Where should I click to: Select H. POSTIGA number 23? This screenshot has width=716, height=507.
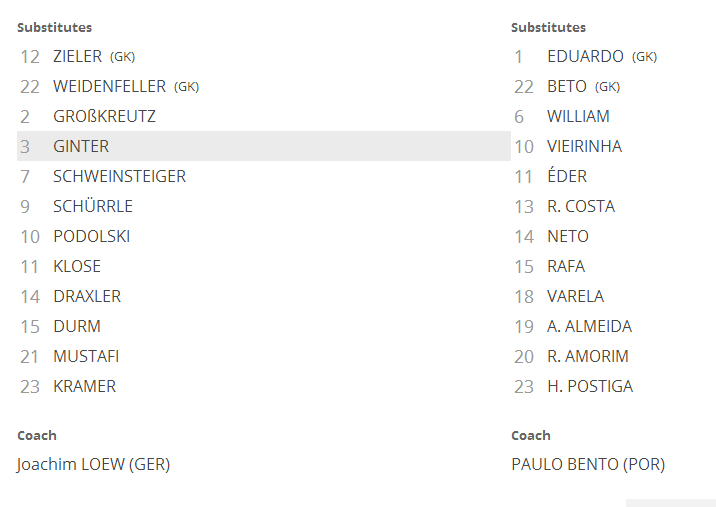coord(590,387)
